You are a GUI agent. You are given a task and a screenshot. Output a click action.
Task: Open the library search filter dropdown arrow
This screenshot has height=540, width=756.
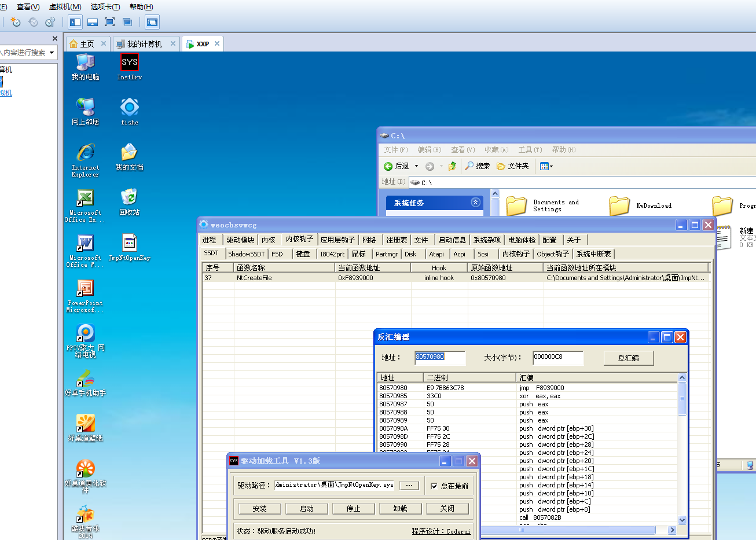52,53
